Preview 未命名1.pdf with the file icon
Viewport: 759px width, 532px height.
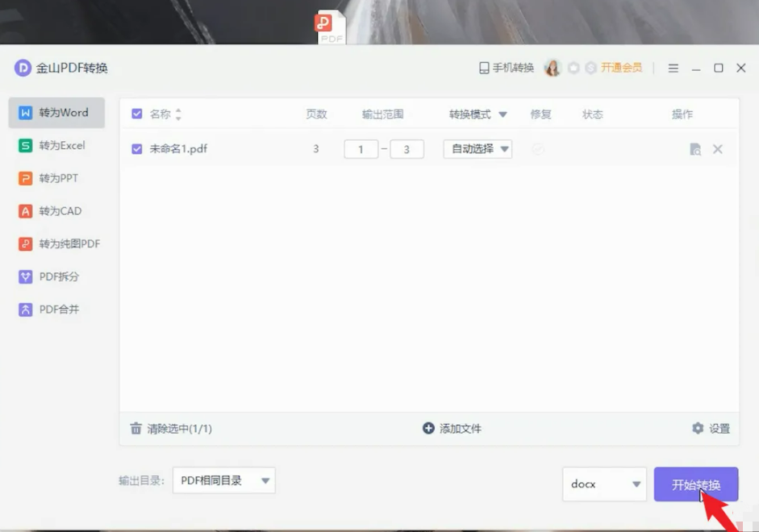(695, 149)
